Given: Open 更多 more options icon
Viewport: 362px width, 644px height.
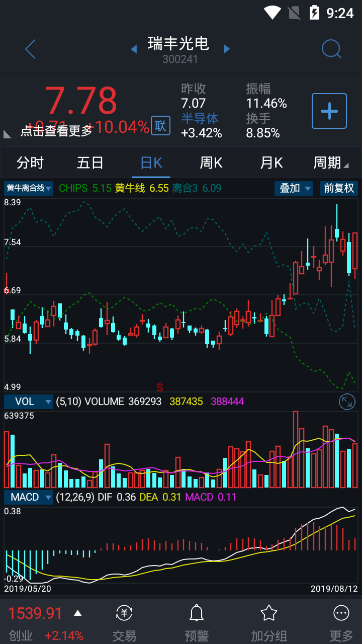Looking at the screenshot, I should (x=341, y=613).
